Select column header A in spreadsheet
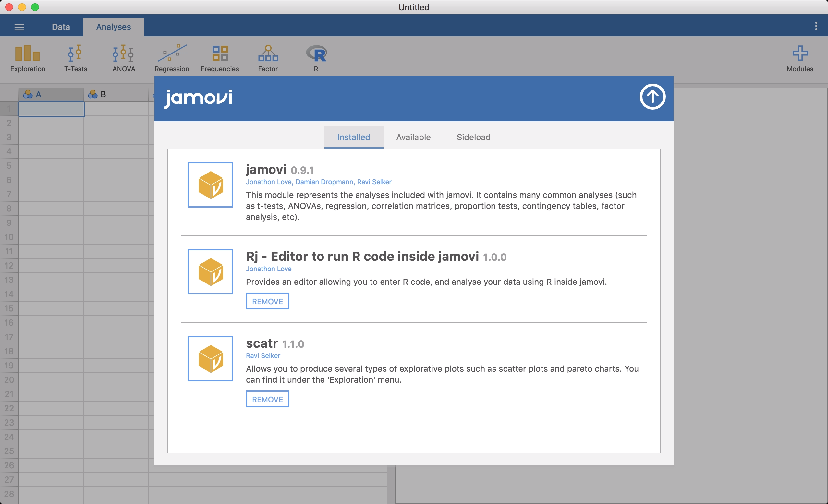The image size is (828, 504). (x=51, y=94)
